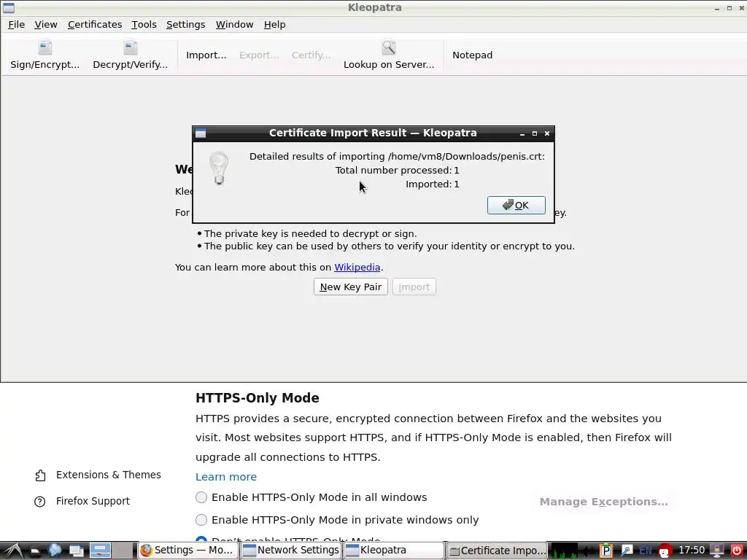This screenshot has width=747, height=560.
Task: Click the Sign/Encrypt toolbar icon
Action: coord(44,47)
